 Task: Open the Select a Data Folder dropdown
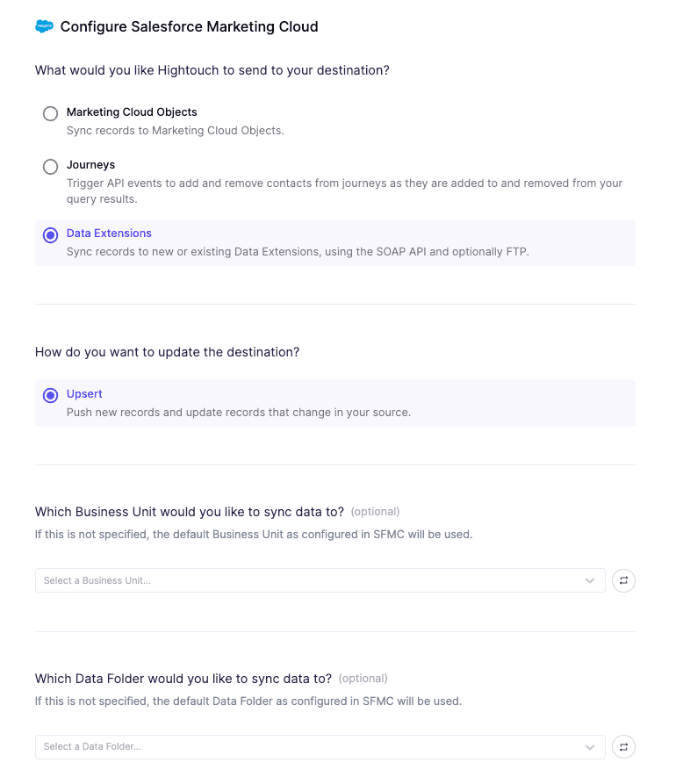(x=307, y=747)
